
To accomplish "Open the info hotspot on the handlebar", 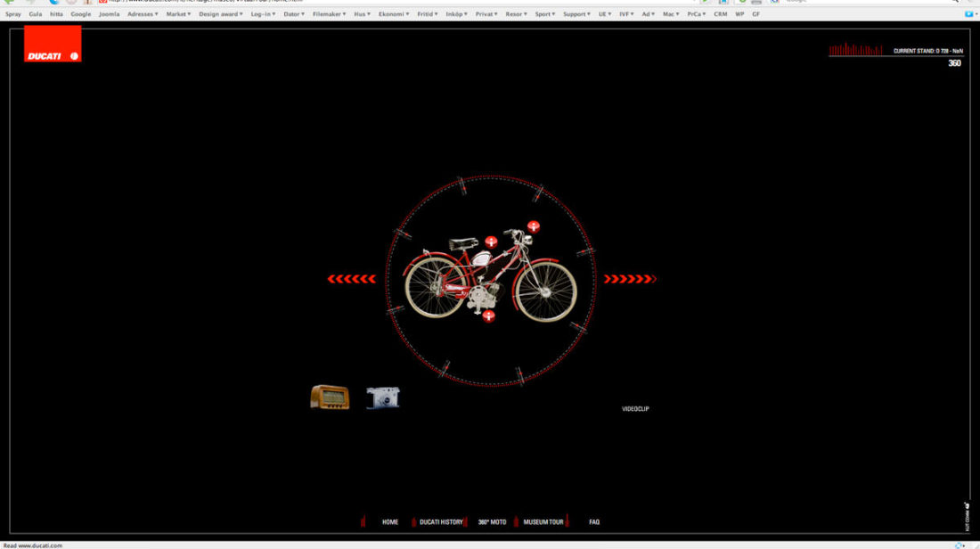I will (x=533, y=226).
